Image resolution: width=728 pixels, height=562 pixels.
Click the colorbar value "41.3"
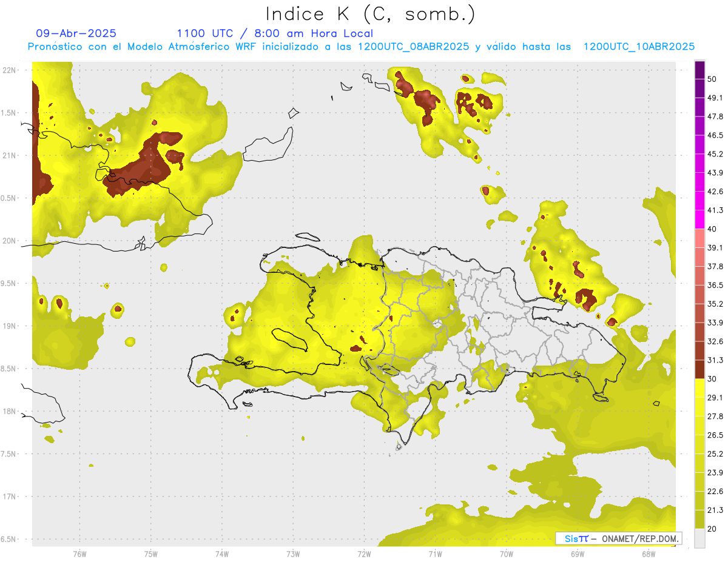coord(715,210)
